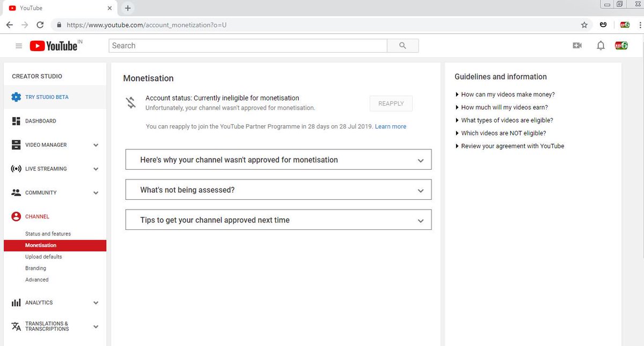Click TRY STUDIO BETA link
This screenshot has height=346, width=644.
point(47,97)
